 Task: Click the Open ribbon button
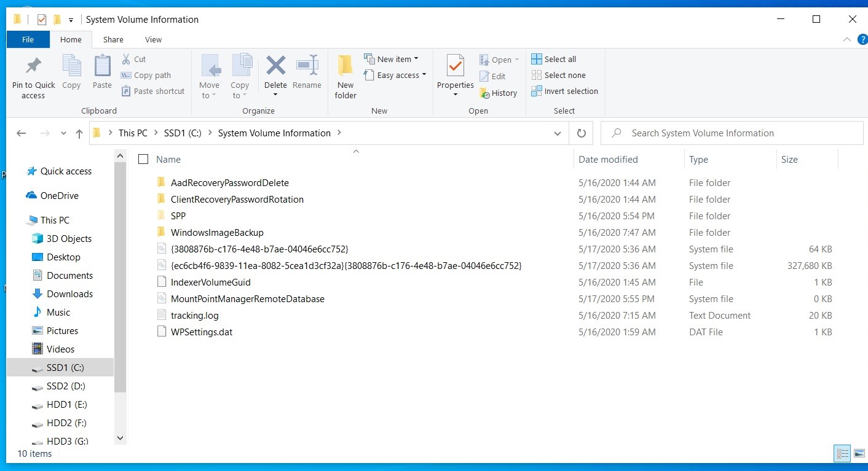(x=499, y=60)
